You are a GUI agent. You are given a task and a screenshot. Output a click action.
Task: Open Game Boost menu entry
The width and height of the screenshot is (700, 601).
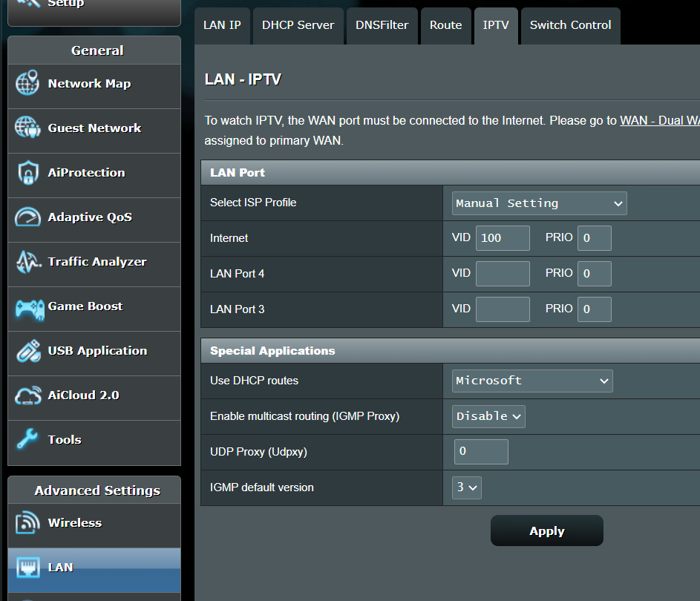coord(94,309)
